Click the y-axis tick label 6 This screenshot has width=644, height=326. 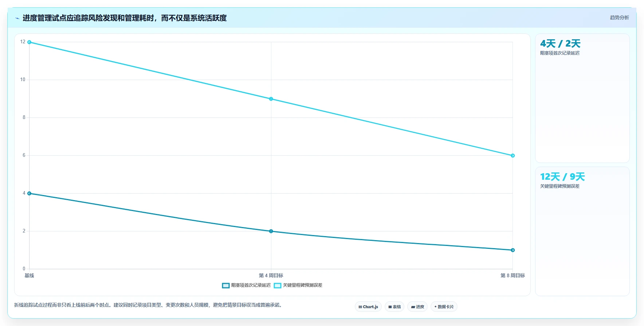tap(24, 155)
